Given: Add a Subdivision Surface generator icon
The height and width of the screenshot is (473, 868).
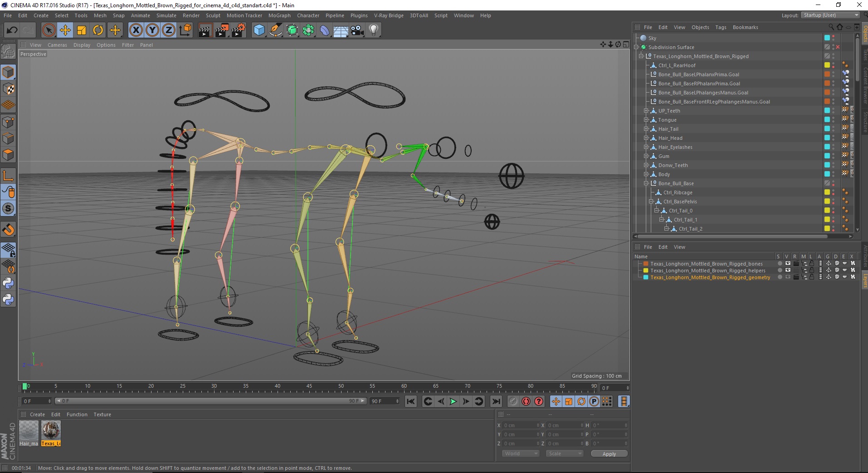Looking at the screenshot, I should click(x=292, y=30).
